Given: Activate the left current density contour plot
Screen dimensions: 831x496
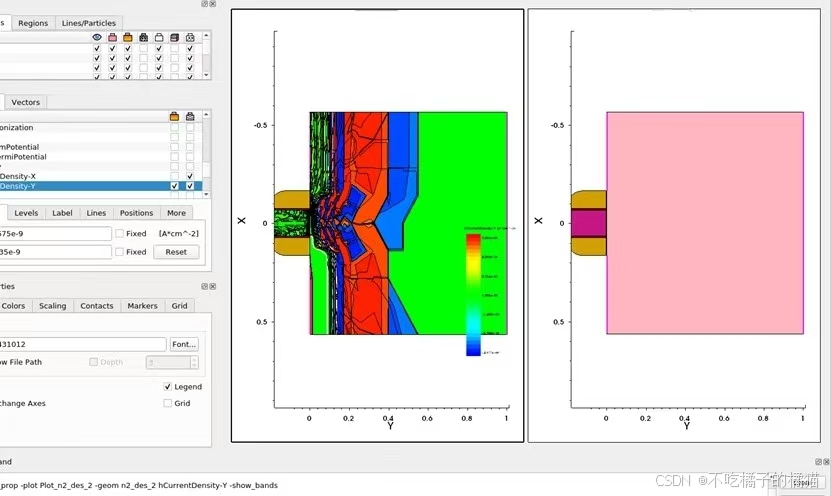Looking at the screenshot, I should [x=377, y=225].
